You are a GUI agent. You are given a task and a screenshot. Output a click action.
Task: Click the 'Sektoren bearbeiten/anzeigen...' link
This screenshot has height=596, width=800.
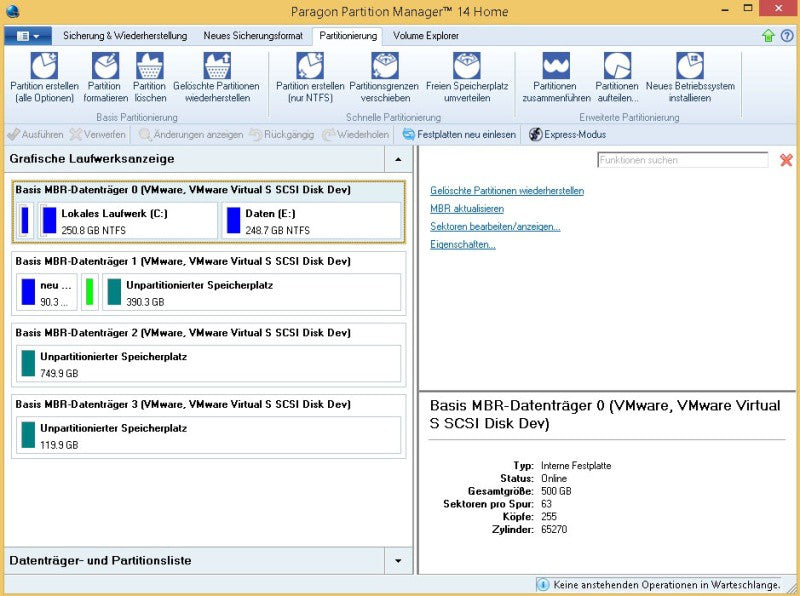(x=495, y=227)
